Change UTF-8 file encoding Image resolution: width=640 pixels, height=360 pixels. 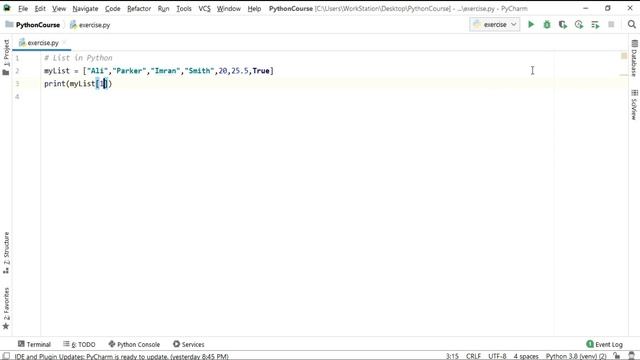click(x=497, y=356)
